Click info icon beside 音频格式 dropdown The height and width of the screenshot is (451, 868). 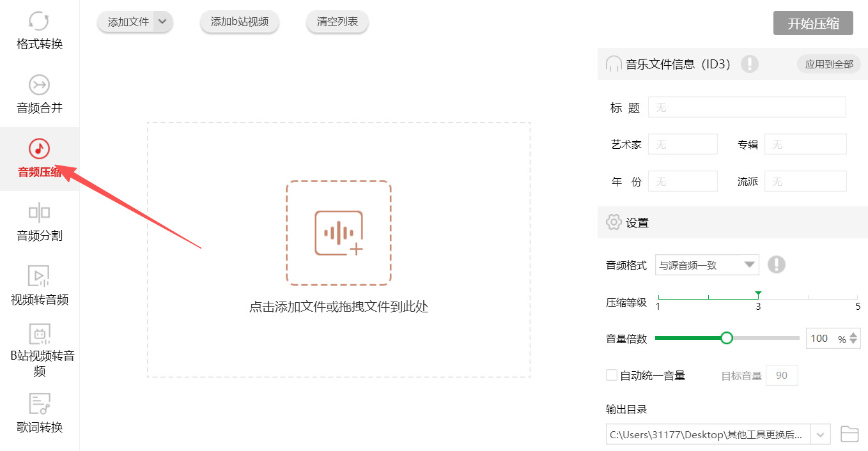point(776,264)
